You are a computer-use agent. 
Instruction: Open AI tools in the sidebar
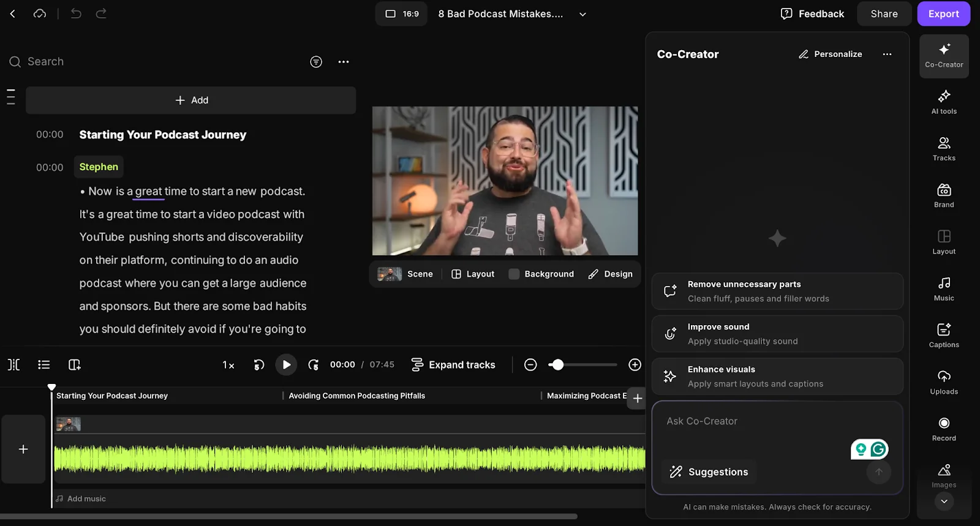[944, 102]
